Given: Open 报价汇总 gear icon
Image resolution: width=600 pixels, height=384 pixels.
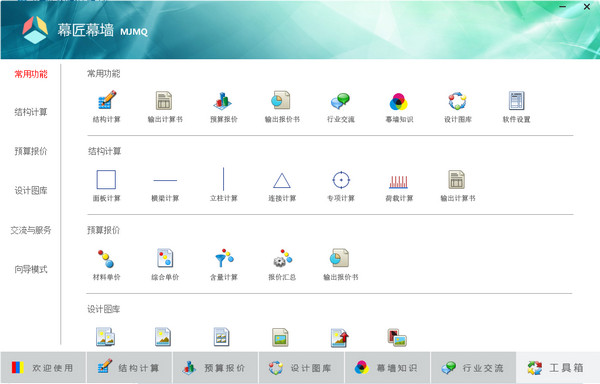Looking at the screenshot, I should [283, 258].
